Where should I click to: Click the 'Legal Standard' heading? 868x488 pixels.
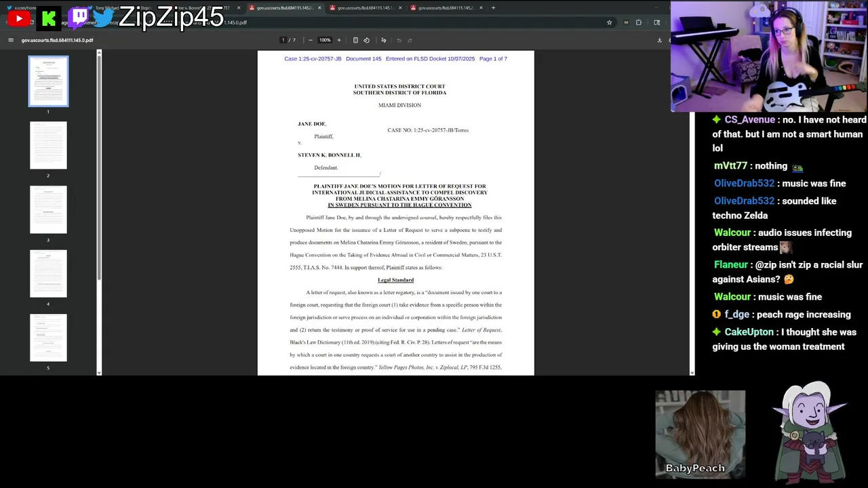[x=395, y=280]
